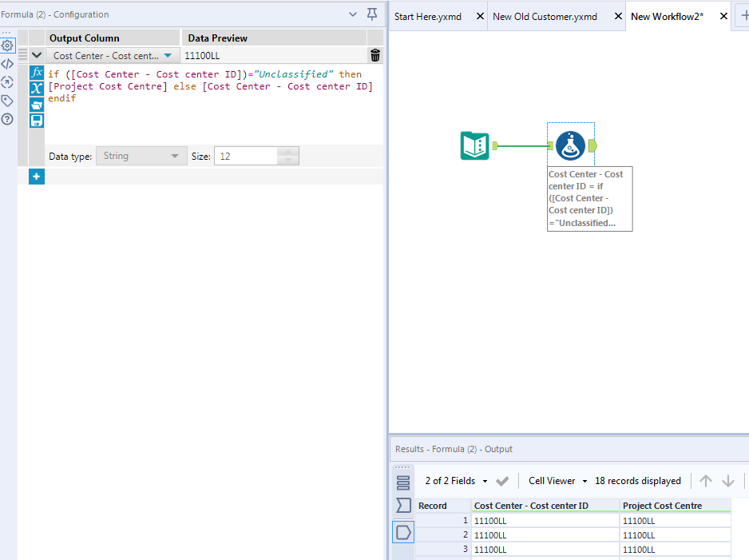Toggle the pin on the Configuration panel
Screen dimensions: 749x560
371,14
